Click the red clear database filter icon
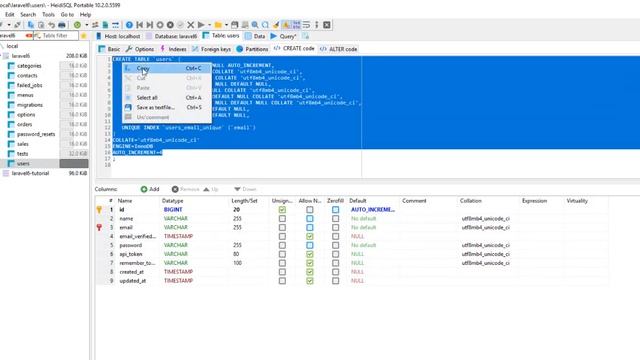Image resolution: width=640 pixels, height=360 pixels. pyautogui.click(x=29, y=36)
